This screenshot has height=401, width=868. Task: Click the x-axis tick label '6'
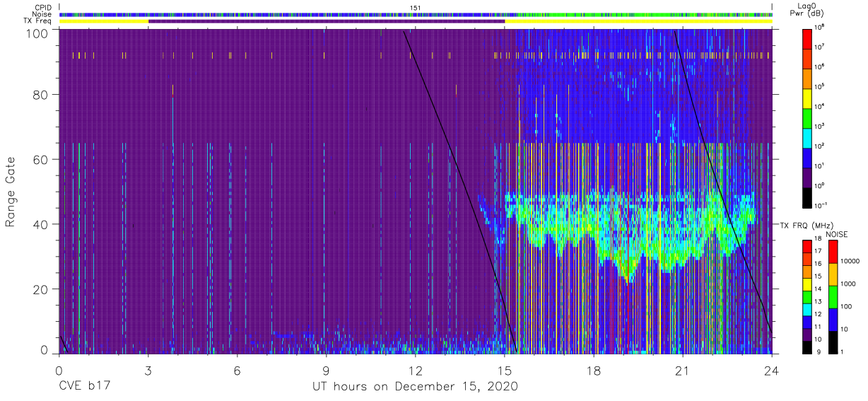click(237, 370)
